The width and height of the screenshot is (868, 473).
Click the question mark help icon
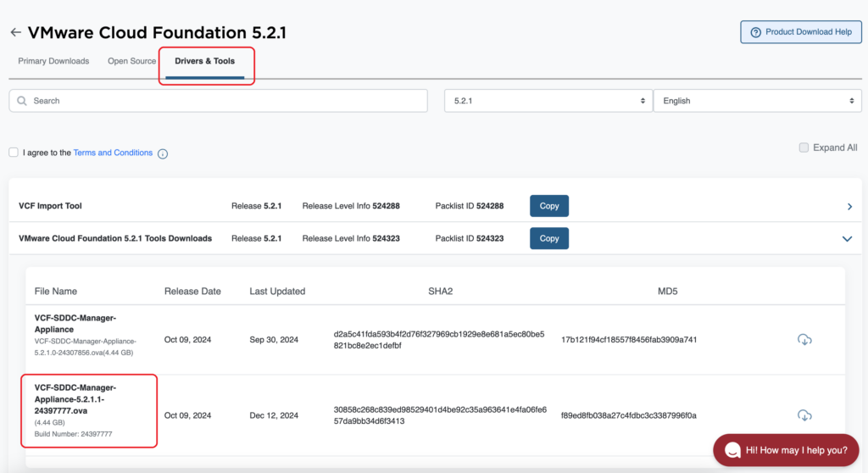(754, 32)
